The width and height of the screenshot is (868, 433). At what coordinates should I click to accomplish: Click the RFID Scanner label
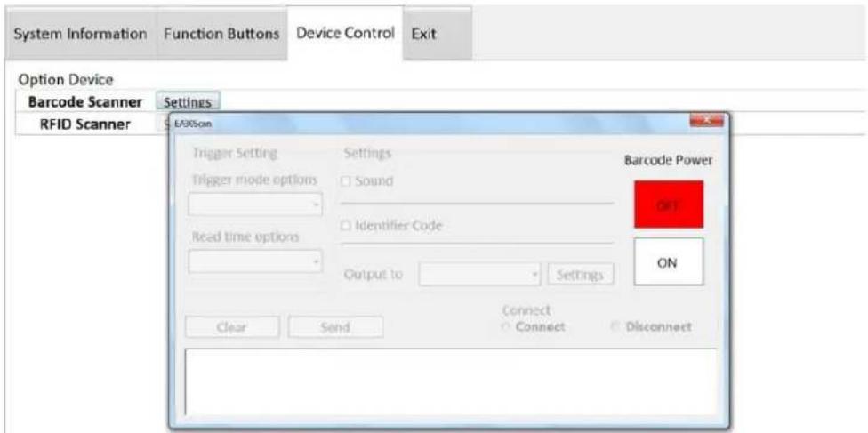tap(85, 124)
